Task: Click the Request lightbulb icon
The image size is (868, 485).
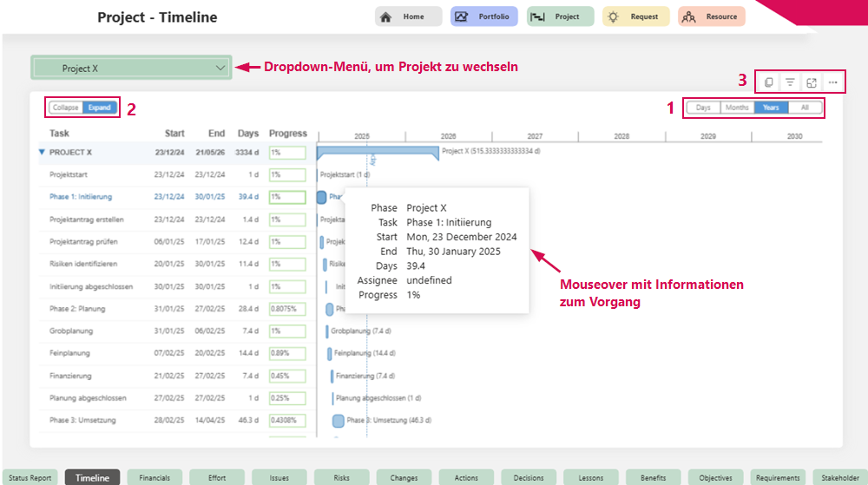Action: click(614, 16)
